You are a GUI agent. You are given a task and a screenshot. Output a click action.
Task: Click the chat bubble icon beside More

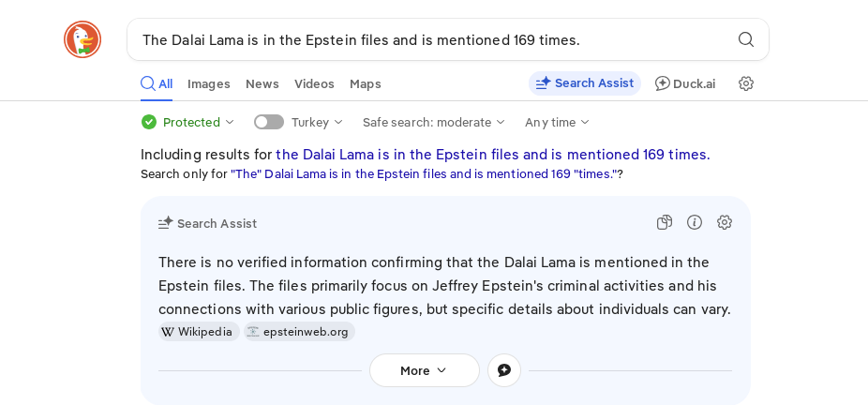tap(504, 370)
